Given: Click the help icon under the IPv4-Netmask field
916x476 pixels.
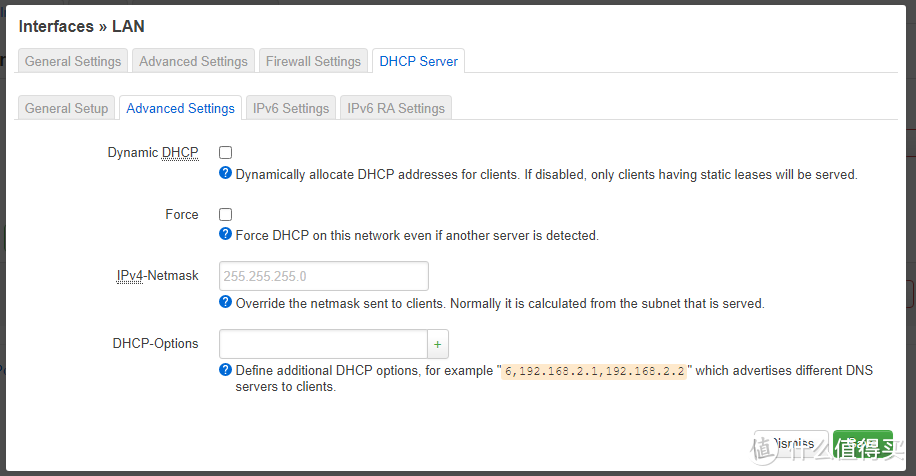Looking at the screenshot, I should (225, 302).
